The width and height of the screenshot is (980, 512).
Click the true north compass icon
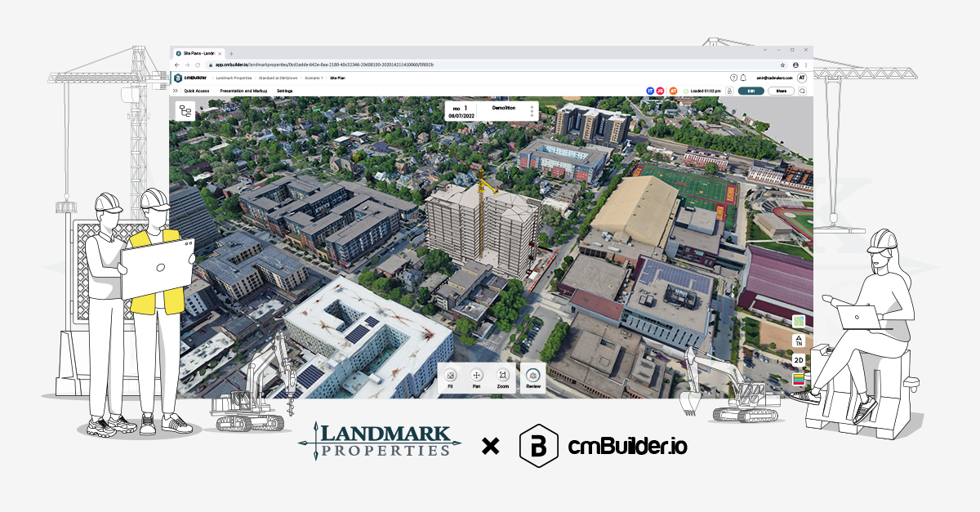click(800, 339)
